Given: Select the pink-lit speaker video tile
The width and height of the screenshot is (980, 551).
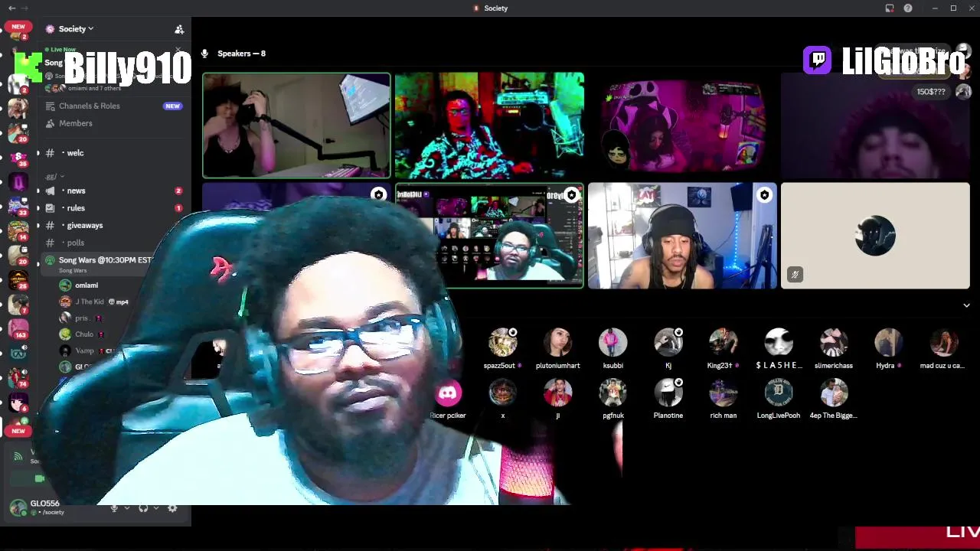Looking at the screenshot, I should tap(682, 126).
